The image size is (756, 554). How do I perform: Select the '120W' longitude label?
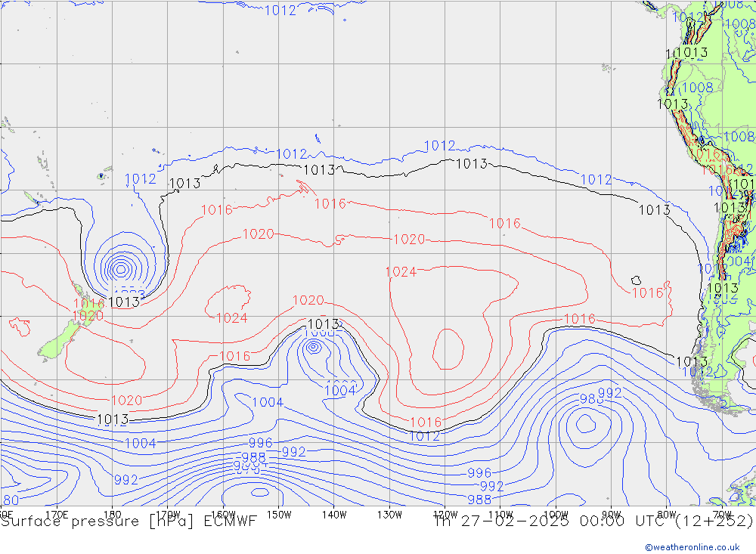[445, 515]
